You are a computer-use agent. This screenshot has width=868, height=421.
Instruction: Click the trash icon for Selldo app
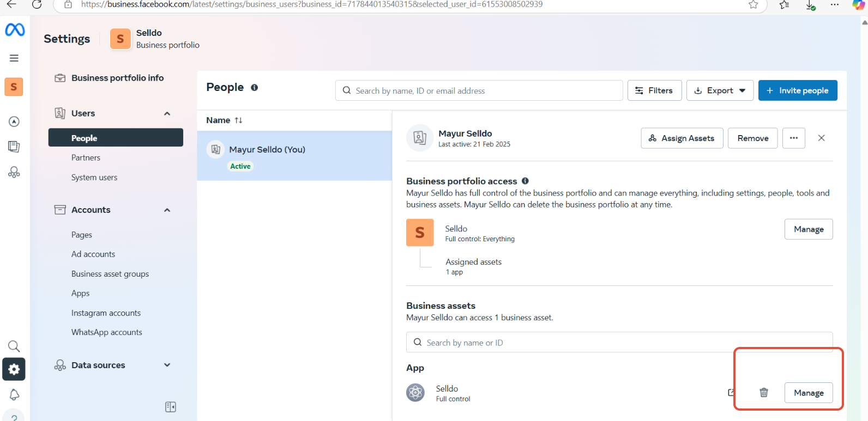764,393
